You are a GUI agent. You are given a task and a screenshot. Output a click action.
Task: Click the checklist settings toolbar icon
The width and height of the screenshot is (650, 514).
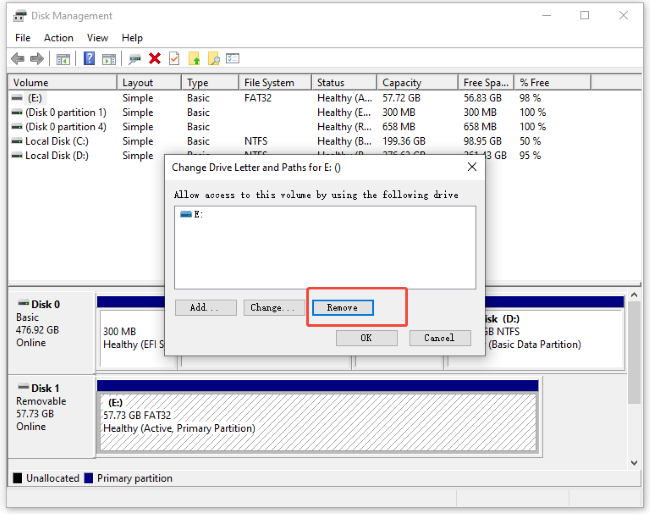point(233,58)
